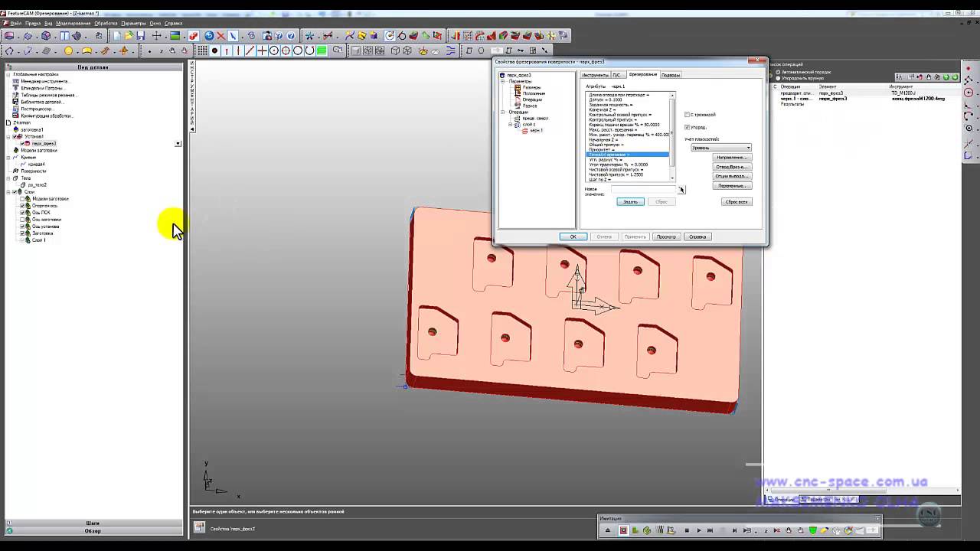Open the 'Обработка' menu

tap(106, 23)
